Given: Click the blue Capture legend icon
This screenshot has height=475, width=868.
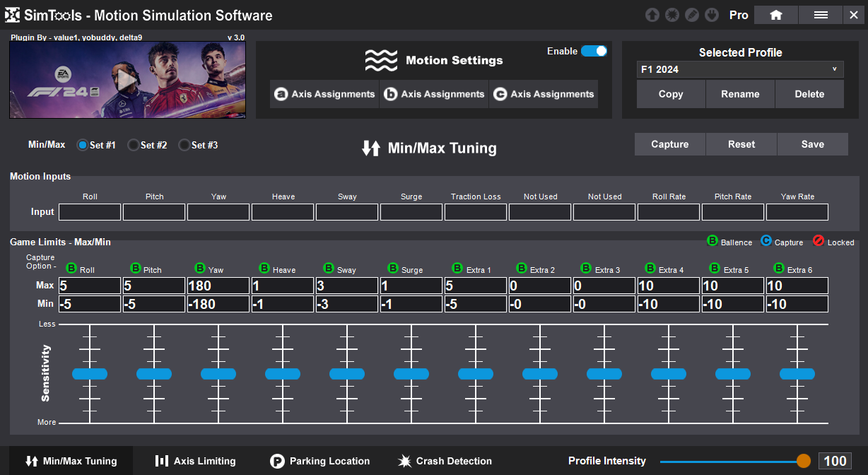Looking at the screenshot, I should point(766,241).
